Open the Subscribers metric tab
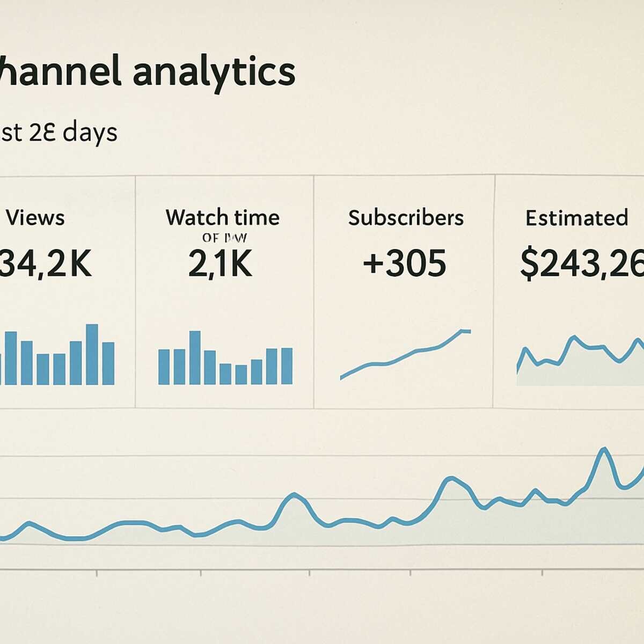The image size is (644, 644). click(x=404, y=292)
